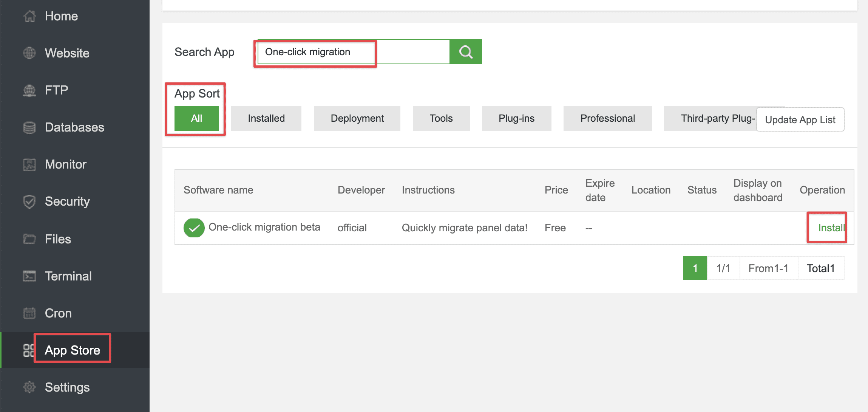Open the Website section
The height and width of the screenshot is (412, 868).
point(66,53)
